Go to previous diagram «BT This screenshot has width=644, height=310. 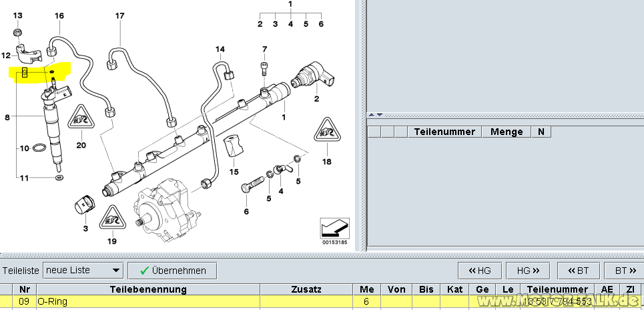tap(577, 271)
